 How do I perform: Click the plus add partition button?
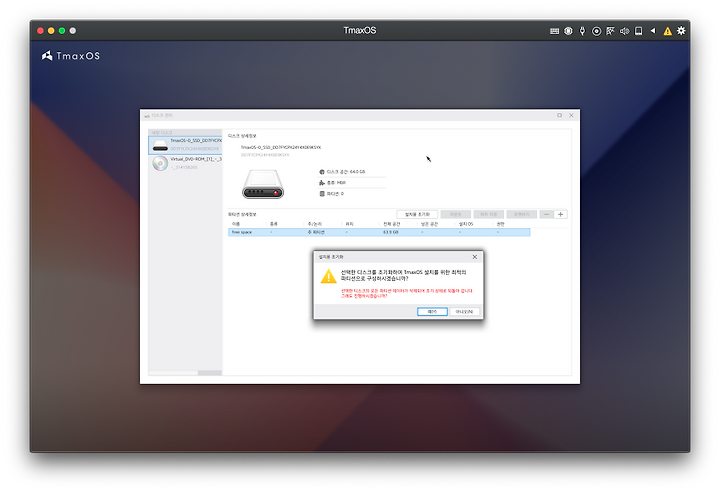560,215
